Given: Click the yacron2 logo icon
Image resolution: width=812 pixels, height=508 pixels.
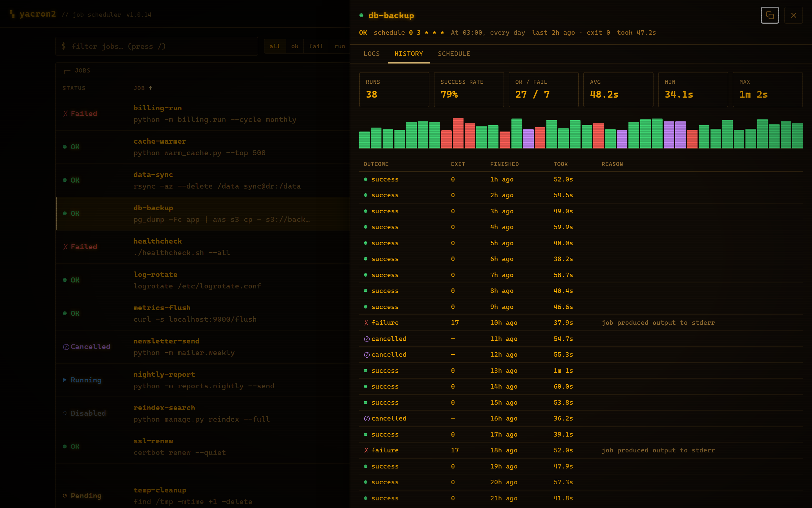Looking at the screenshot, I should point(12,14).
